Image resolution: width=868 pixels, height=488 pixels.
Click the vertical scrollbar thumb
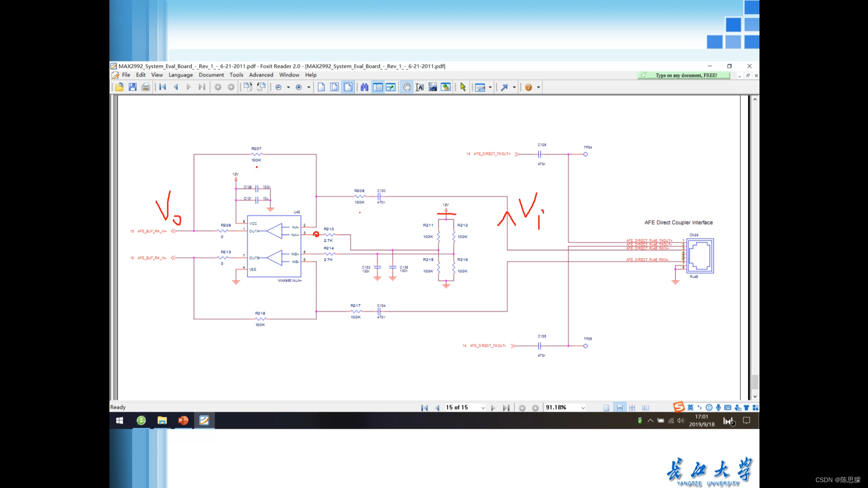click(755, 382)
